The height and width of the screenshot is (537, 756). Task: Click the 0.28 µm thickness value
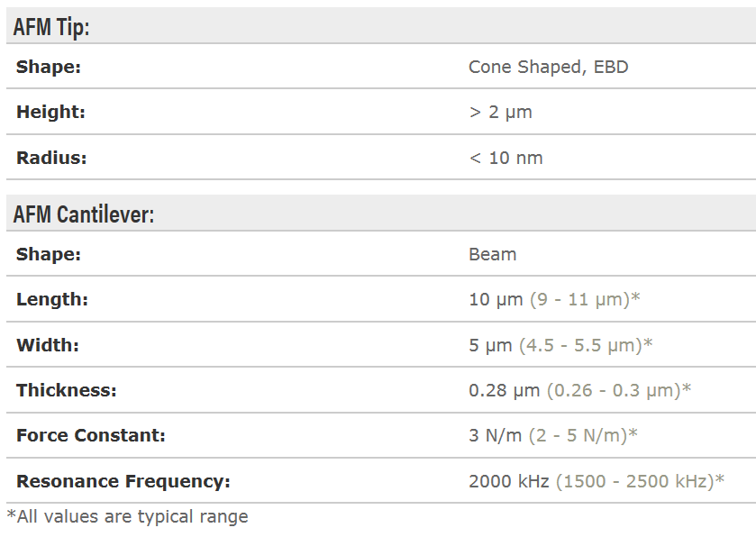click(x=504, y=390)
